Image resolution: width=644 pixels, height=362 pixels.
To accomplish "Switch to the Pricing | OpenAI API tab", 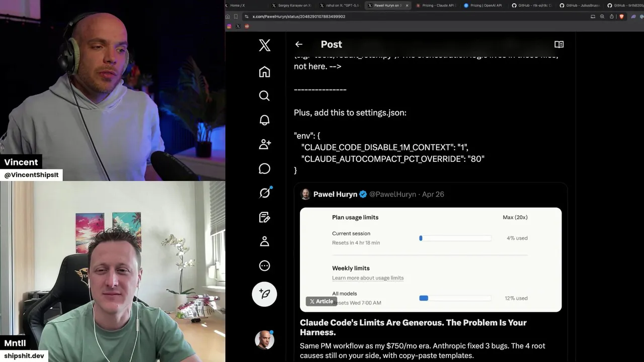I will click(x=483, y=6).
